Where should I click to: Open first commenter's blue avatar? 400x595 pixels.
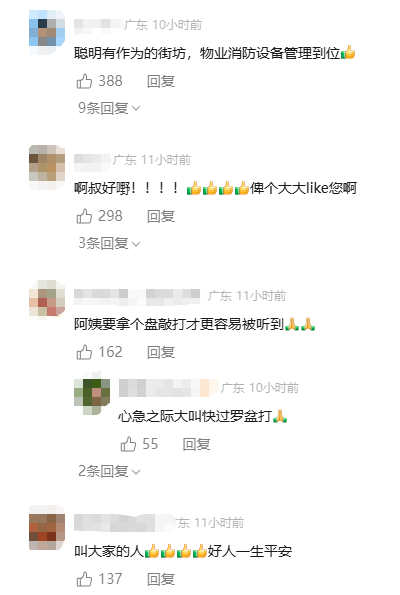coord(47,32)
